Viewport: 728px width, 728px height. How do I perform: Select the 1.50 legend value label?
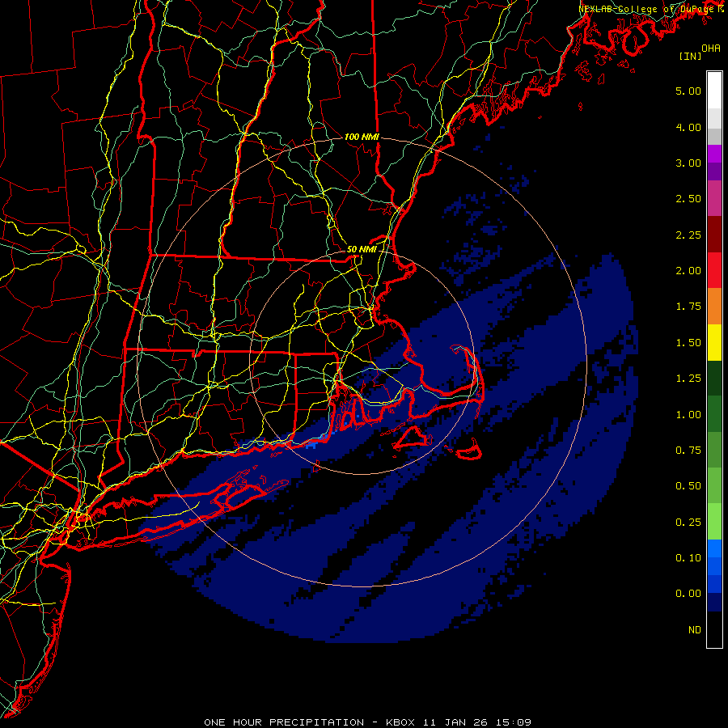point(688,343)
